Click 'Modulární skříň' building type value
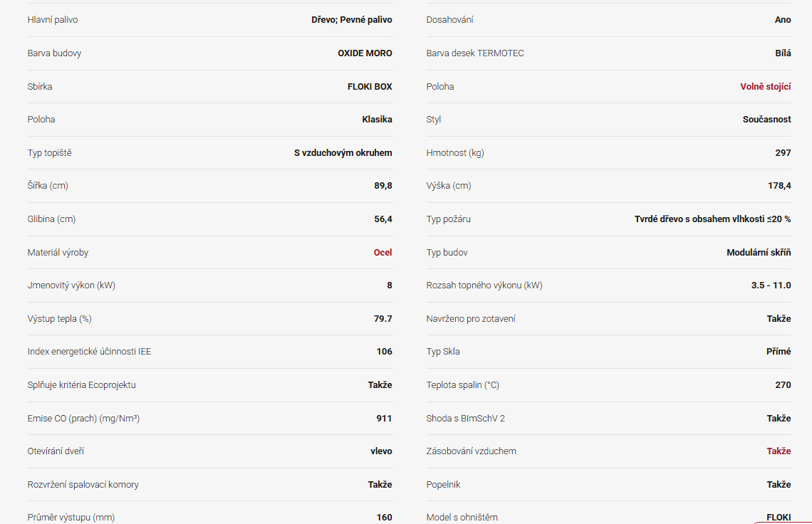The image size is (812, 524). tap(759, 252)
